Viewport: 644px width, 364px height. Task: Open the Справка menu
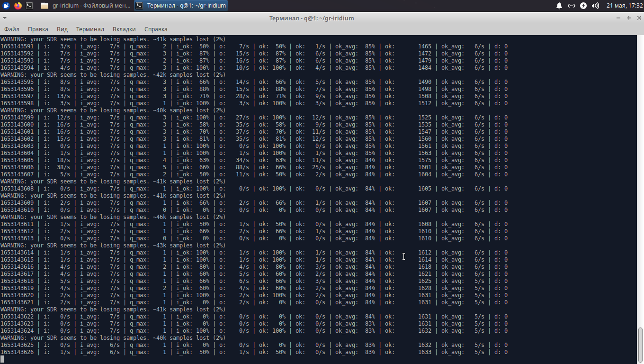pyautogui.click(x=156, y=29)
